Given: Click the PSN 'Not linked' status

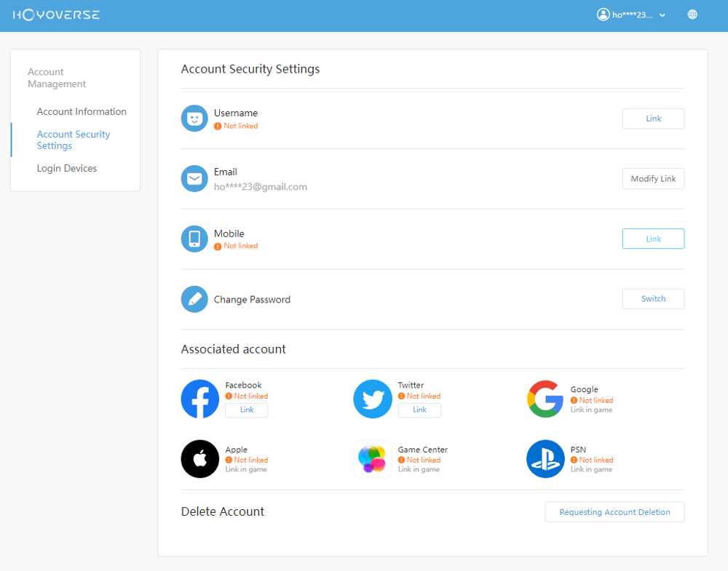Looking at the screenshot, I should pyautogui.click(x=592, y=460).
